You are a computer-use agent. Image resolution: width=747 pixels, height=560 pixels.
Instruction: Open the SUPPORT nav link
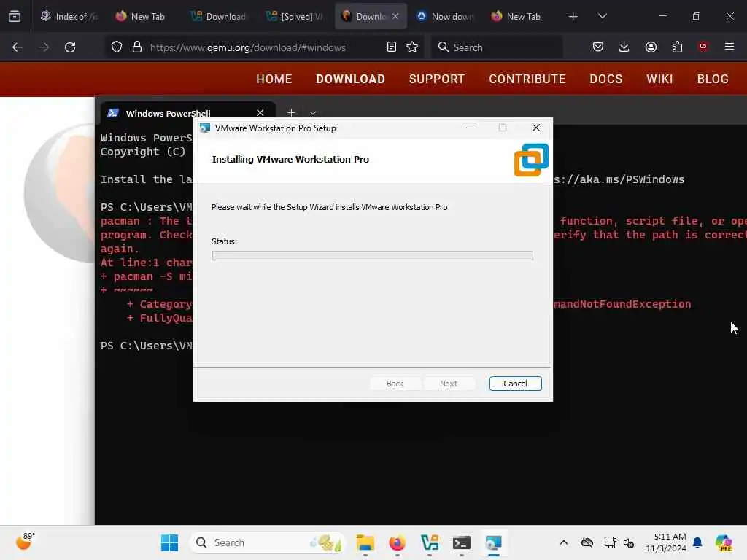(437, 79)
